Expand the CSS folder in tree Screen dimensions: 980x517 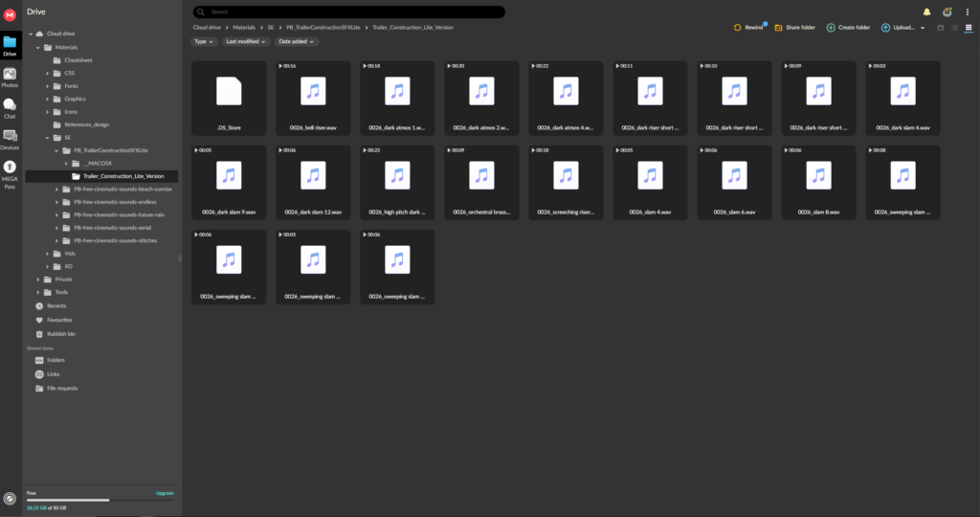[47, 73]
